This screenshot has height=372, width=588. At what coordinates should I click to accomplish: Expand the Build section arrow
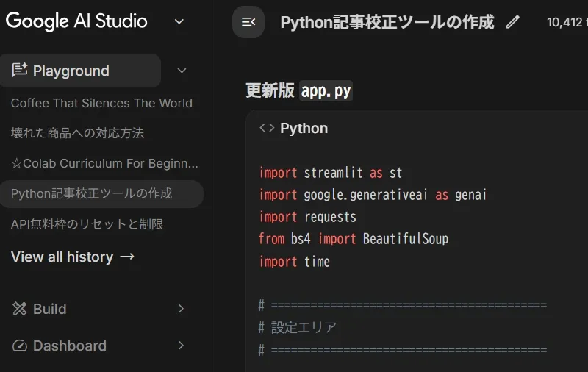coord(181,309)
